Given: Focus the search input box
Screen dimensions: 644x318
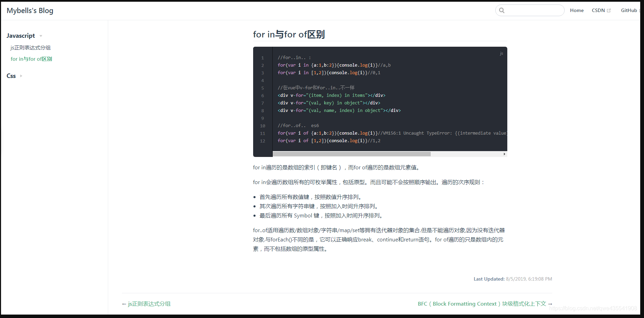Looking at the screenshot, I should 530,10.
